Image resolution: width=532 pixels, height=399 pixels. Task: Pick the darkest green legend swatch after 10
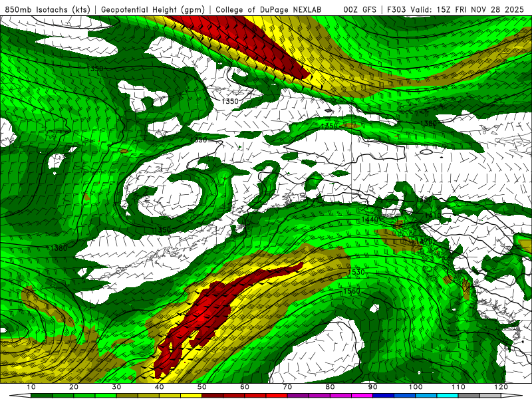41,396
